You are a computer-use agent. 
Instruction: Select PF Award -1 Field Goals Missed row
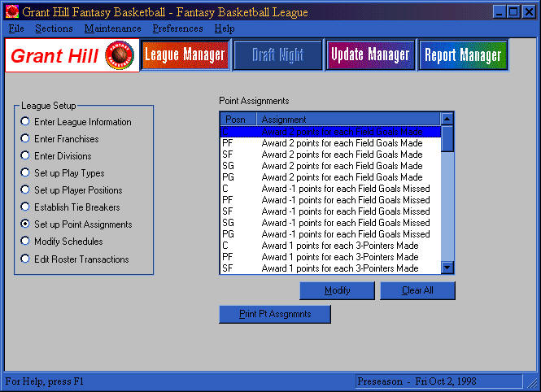tap(330, 200)
